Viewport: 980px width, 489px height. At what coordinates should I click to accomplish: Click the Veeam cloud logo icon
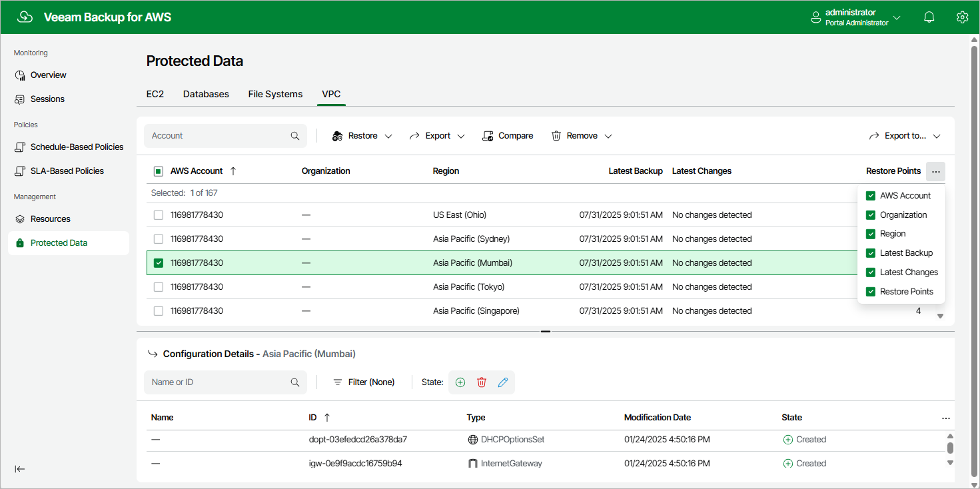point(25,17)
